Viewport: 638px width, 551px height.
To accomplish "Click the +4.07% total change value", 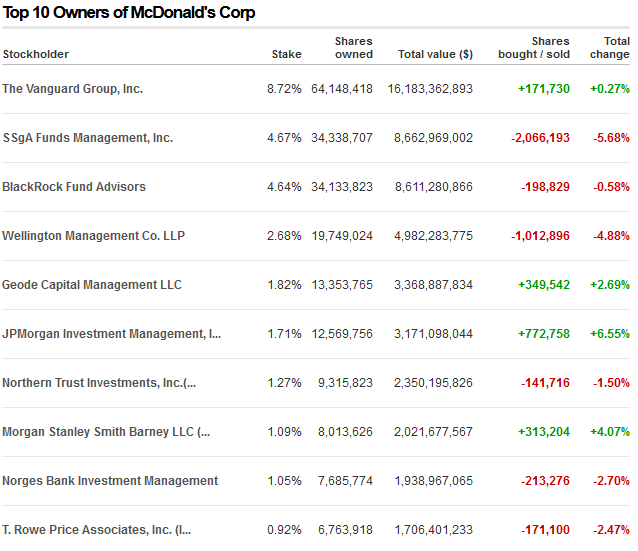I will (610, 432).
